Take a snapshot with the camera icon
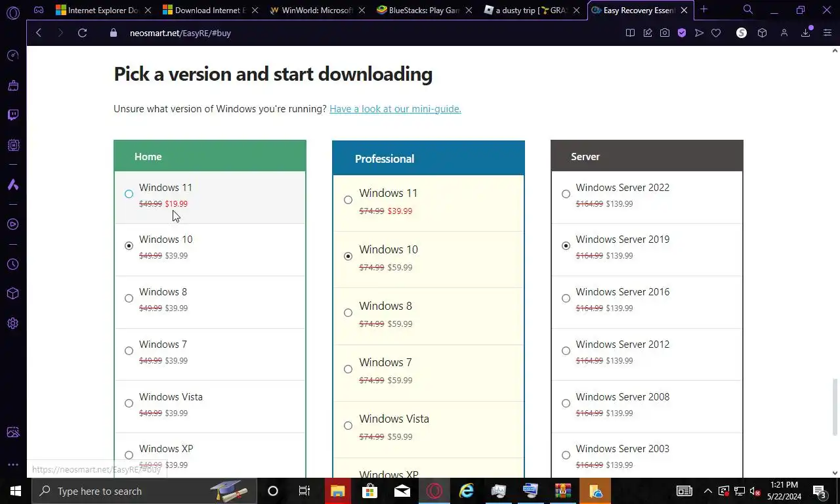The image size is (840, 504). click(x=665, y=33)
